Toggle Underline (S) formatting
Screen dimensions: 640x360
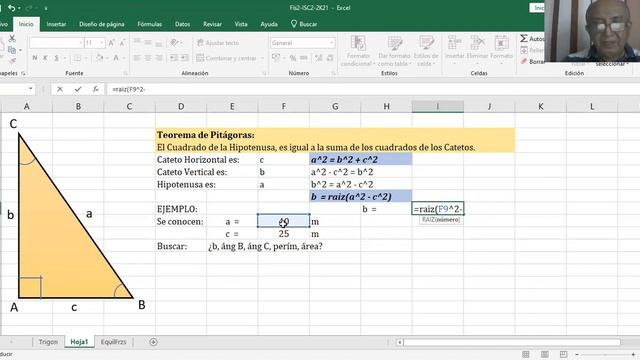56,58
